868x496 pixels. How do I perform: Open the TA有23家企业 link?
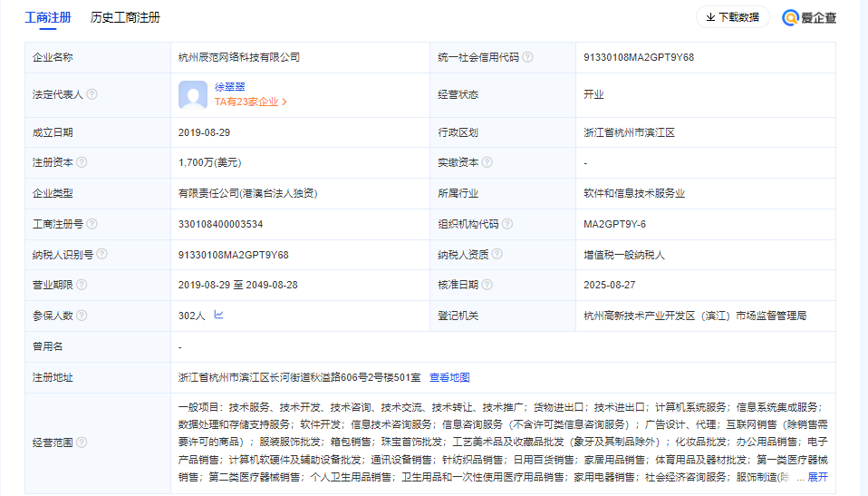point(251,102)
